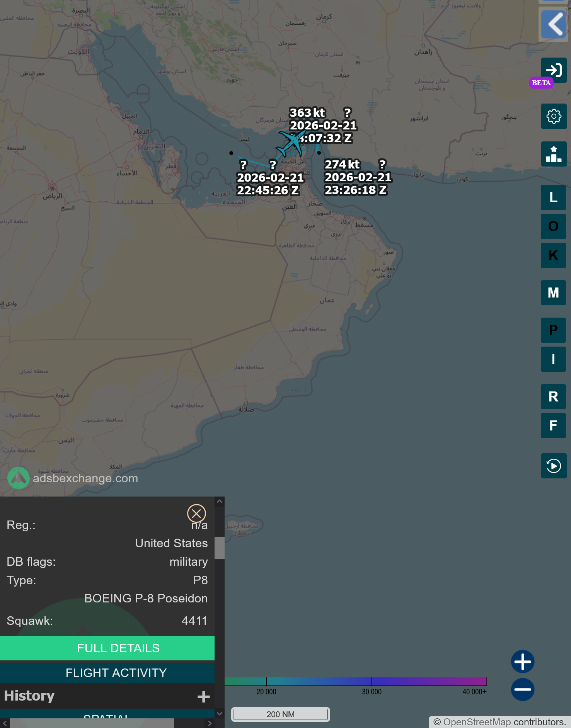Zoom out with the minus button
The height and width of the screenshot is (728, 571).
pyautogui.click(x=523, y=689)
